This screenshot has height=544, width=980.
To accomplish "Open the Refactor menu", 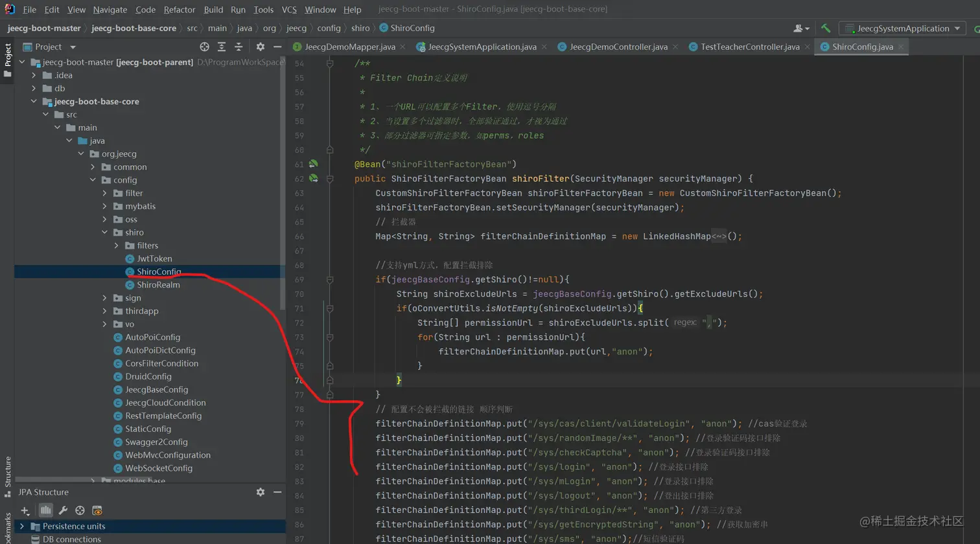I will pyautogui.click(x=180, y=10).
